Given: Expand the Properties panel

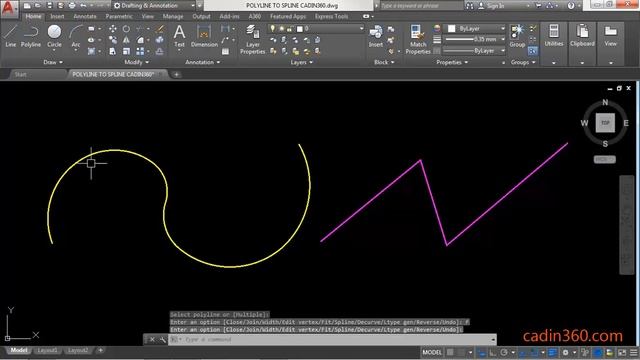Looking at the screenshot, I should coord(452,62).
